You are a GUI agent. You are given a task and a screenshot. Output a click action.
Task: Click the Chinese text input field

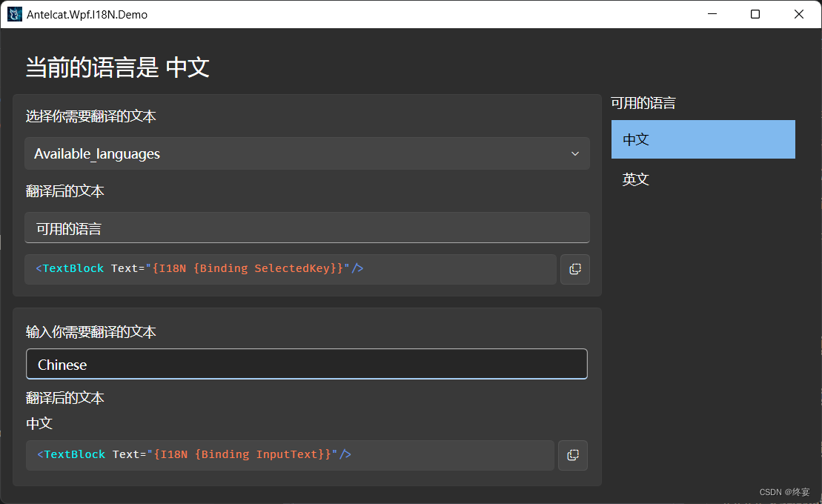click(307, 364)
